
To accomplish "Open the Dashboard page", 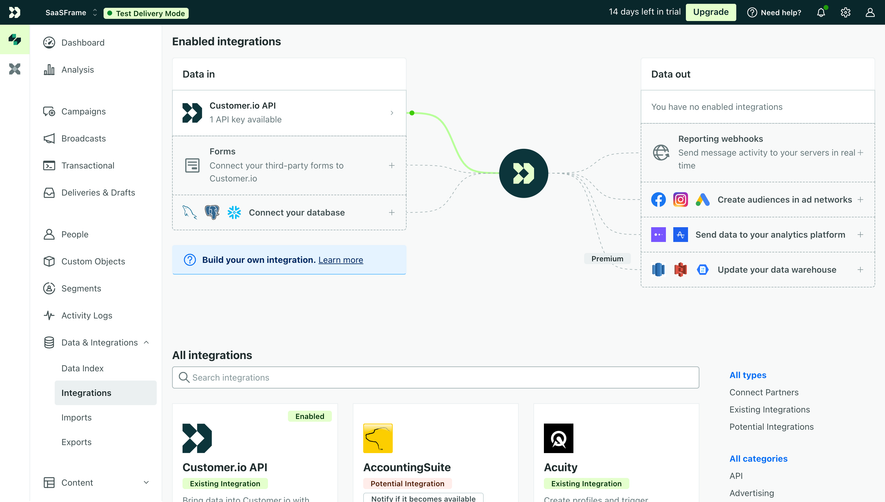I will (83, 42).
